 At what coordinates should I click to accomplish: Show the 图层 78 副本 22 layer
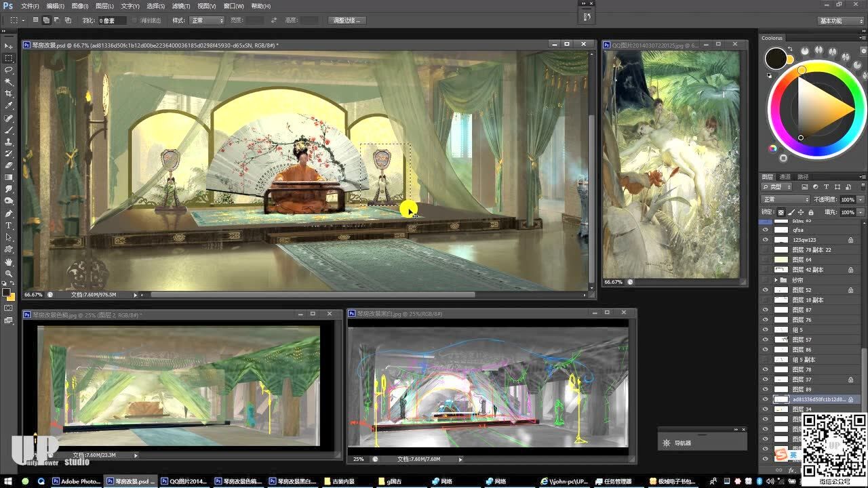coord(766,249)
